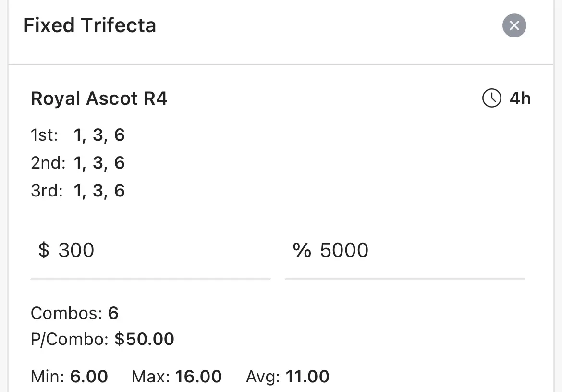Viewport: 562px width, 392px height.
Task: Select the Royal Ascot R4 race title
Action: coord(99,98)
